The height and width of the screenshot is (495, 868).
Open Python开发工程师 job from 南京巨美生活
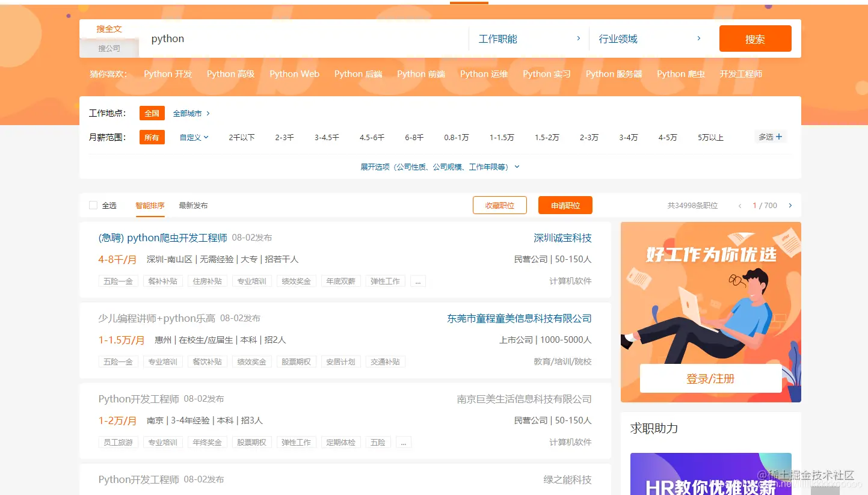click(139, 399)
